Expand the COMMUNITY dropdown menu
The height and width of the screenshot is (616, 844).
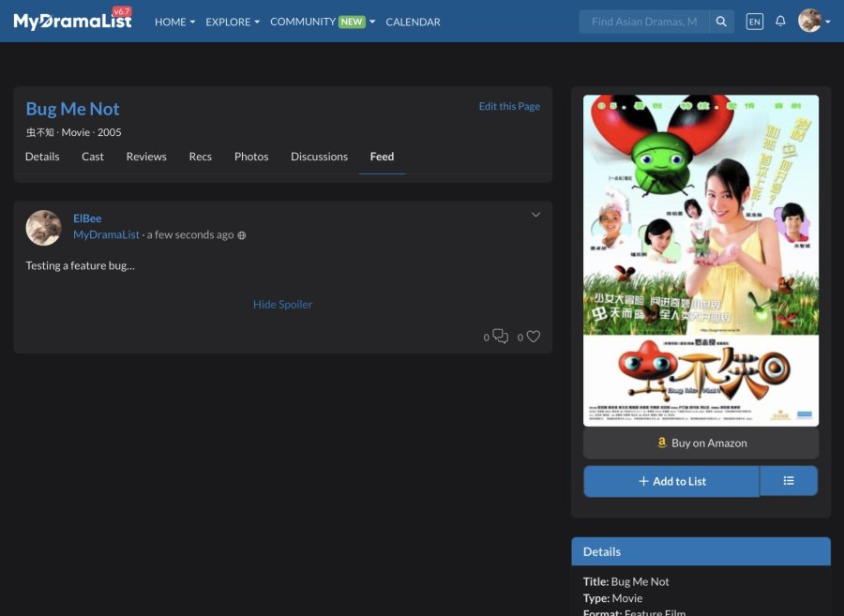click(x=323, y=23)
